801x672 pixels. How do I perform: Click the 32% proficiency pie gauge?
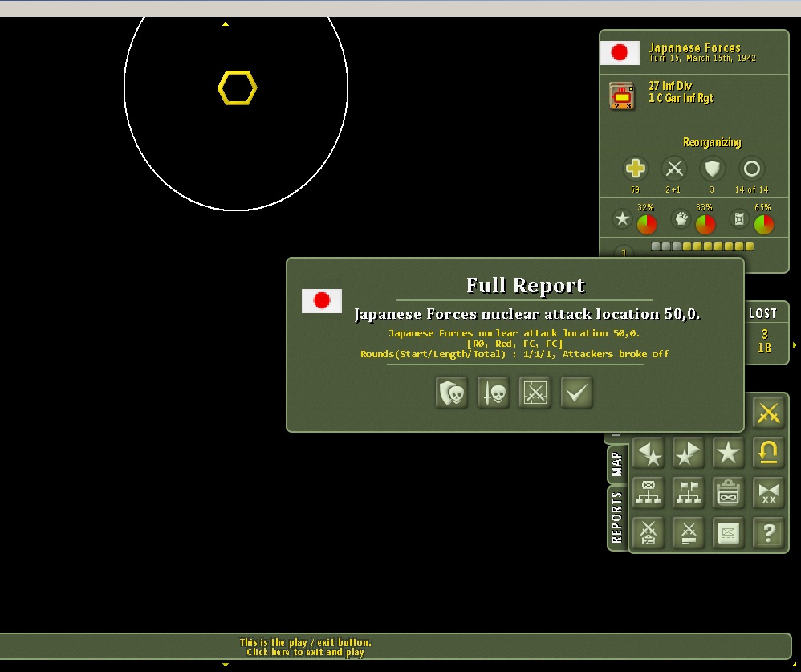[x=647, y=224]
